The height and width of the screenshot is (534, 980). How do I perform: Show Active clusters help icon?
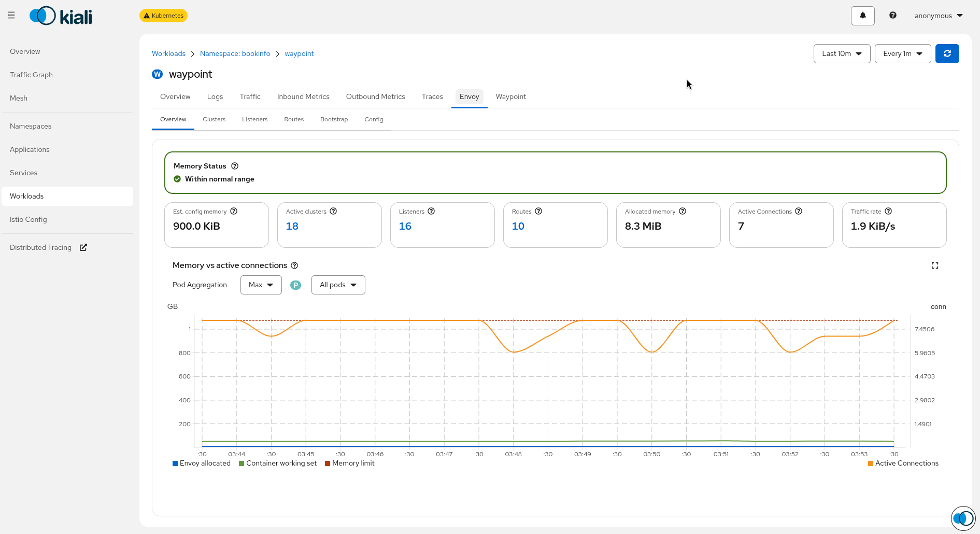pyautogui.click(x=333, y=211)
